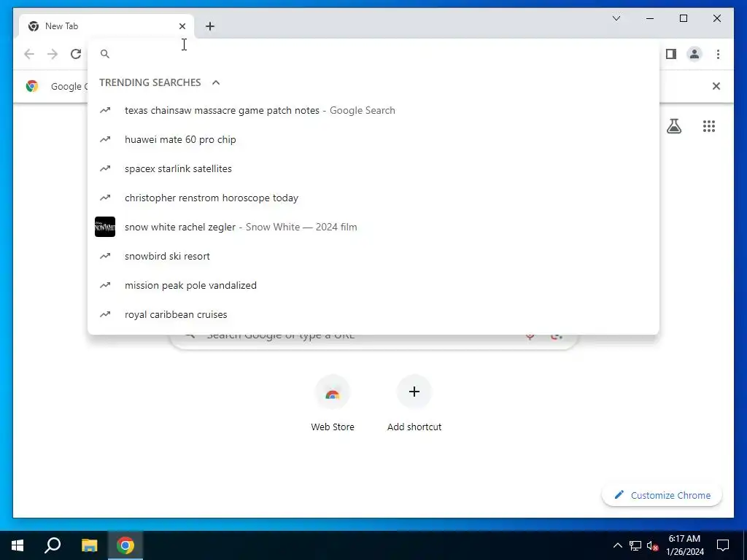Open the Web Store shortcut
This screenshot has height=560, width=747.
[333, 404]
